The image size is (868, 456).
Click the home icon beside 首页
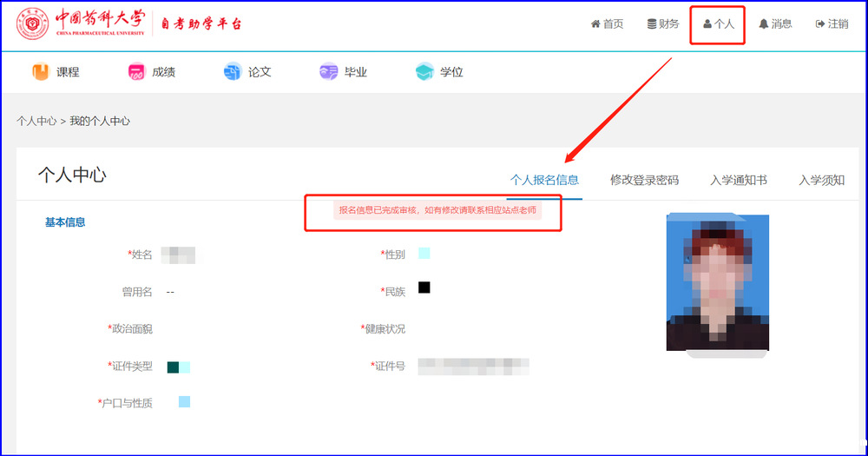click(595, 24)
